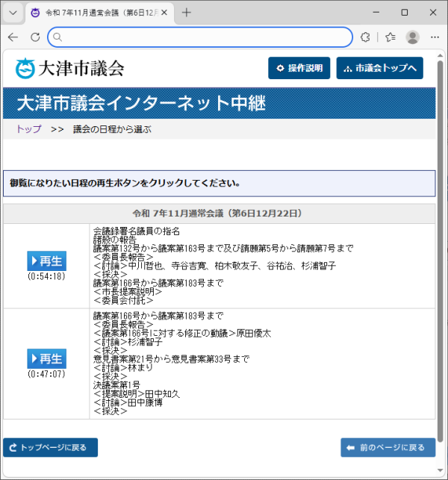Open browser extensions icon

365,37
